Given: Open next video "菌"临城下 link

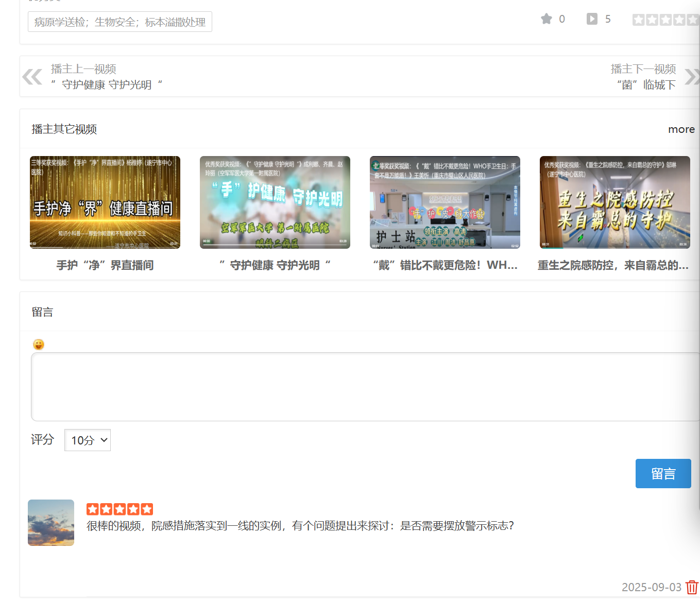Looking at the screenshot, I should [646, 84].
